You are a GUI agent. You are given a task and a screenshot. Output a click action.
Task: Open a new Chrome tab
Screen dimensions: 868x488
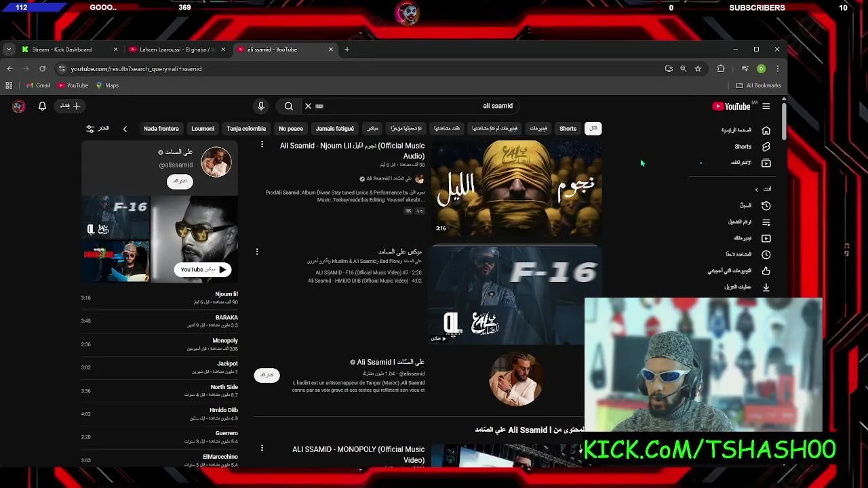347,49
